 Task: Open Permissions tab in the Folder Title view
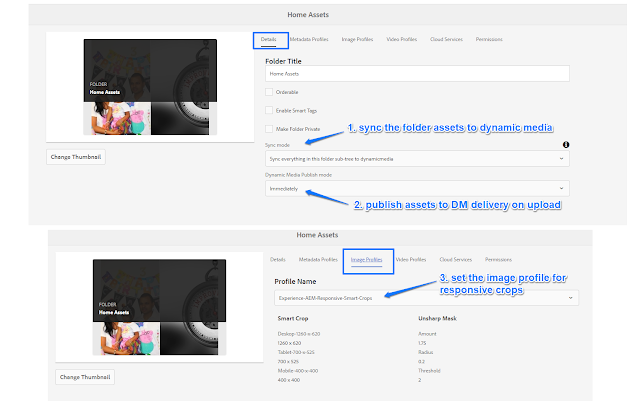point(489,39)
